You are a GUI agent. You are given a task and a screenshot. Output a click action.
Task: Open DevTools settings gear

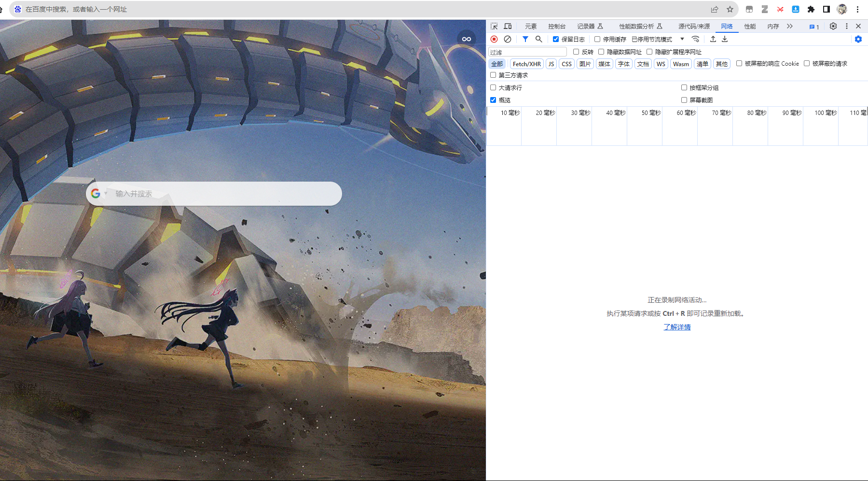pyautogui.click(x=833, y=26)
